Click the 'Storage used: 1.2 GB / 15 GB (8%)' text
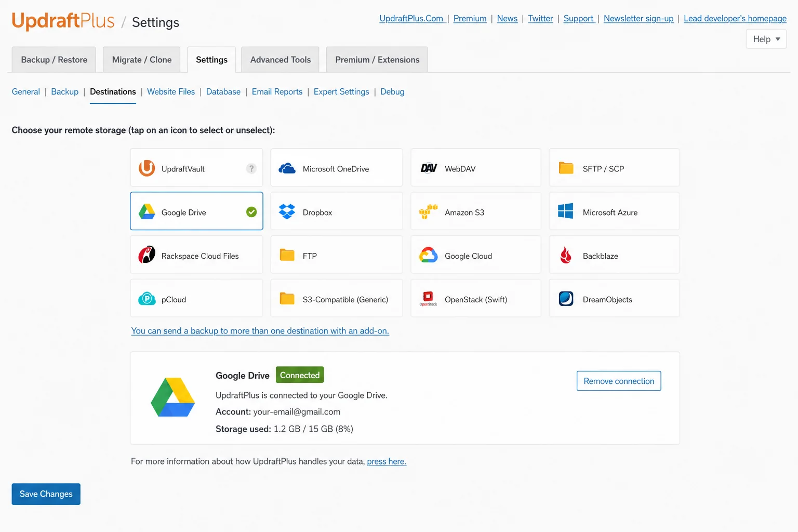Viewport: 798px width, 532px height. tap(284, 429)
